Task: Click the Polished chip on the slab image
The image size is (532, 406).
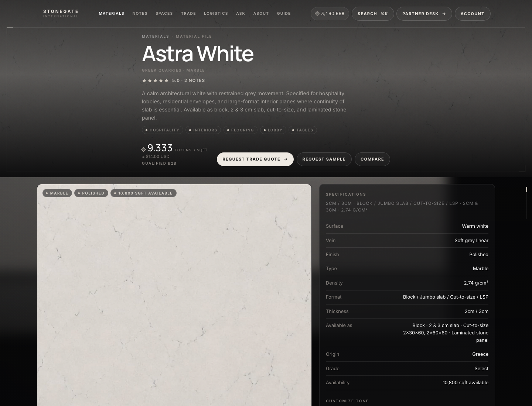Action: point(91,193)
